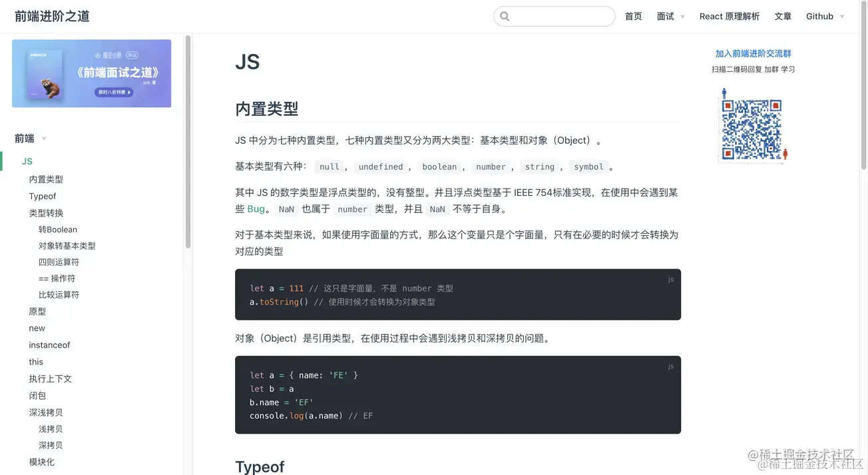Collapse the 前端 sidebar category arrow

44,139
